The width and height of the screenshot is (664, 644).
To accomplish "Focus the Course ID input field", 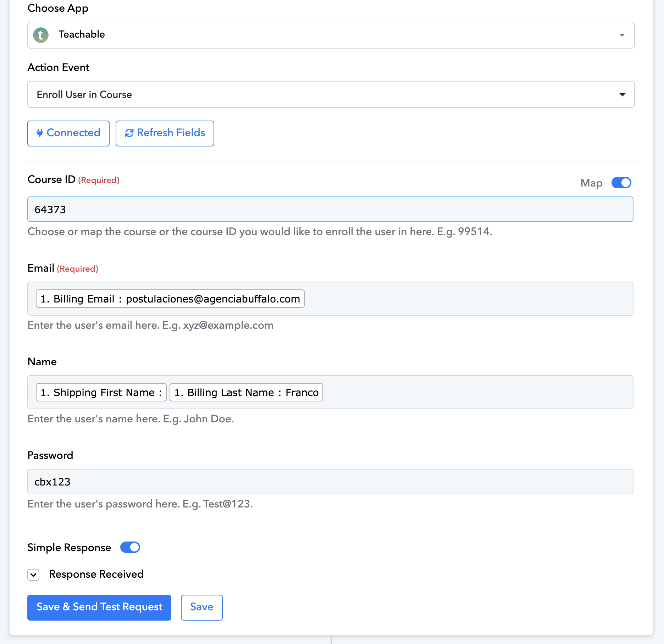I will [x=330, y=209].
